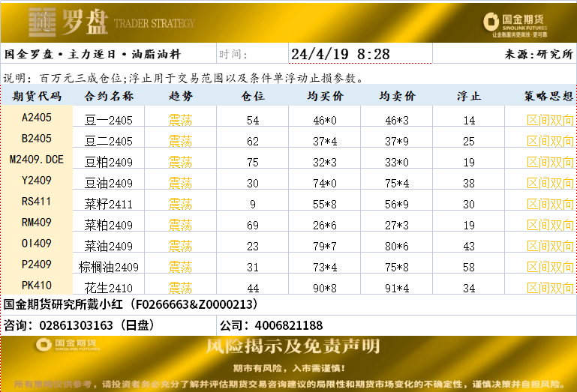The height and width of the screenshot is (392, 577).
Task: Click contract name 豆油2409
Action: [109, 183]
